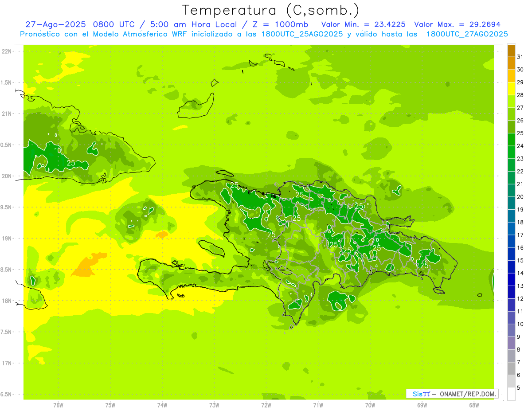Image resolution: width=532 pixels, height=411 pixels.
Task: Click the '18N' latitude axis label
Action: [7, 301]
